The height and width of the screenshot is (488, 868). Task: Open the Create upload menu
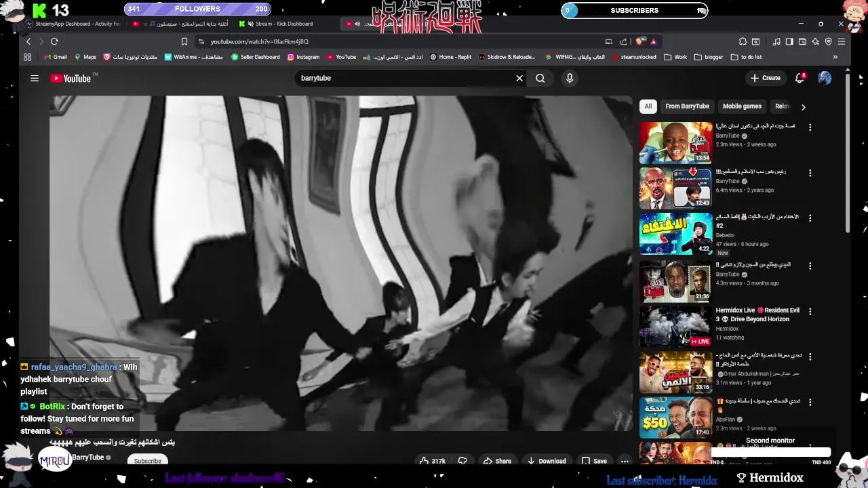click(x=766, y=78)
